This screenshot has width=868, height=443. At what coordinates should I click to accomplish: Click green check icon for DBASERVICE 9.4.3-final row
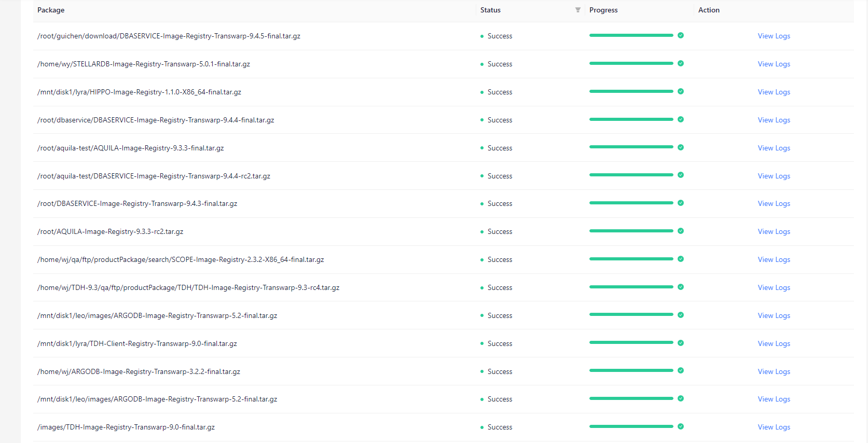[x=681, y=203]
